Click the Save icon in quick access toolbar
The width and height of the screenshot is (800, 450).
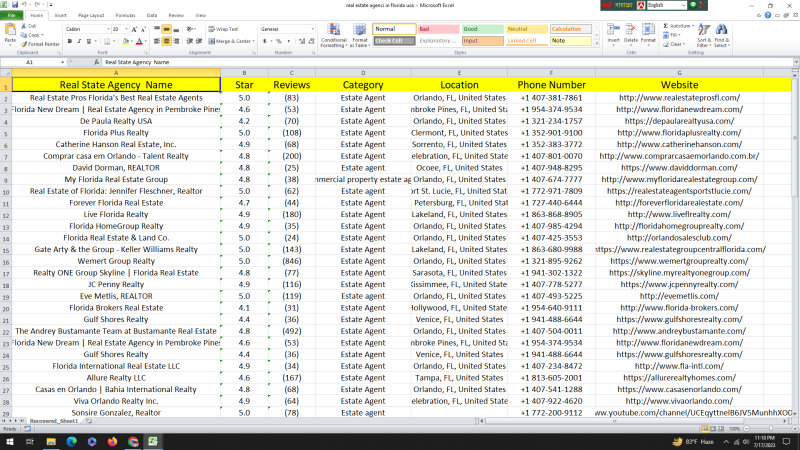click(15, 5)
